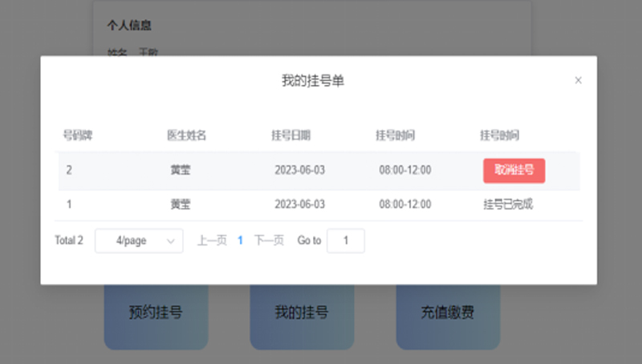Open the 我的挂号 card

tap(302, 313)
